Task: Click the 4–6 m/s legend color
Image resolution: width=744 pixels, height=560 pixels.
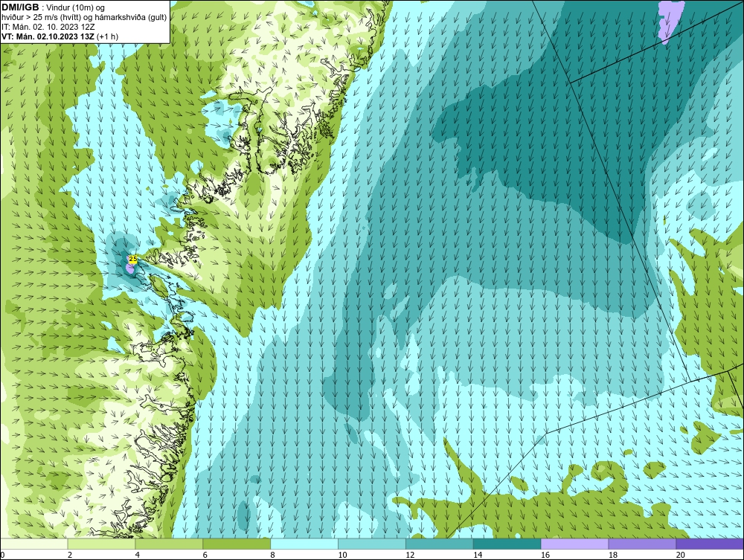Action: pos(169,544)
